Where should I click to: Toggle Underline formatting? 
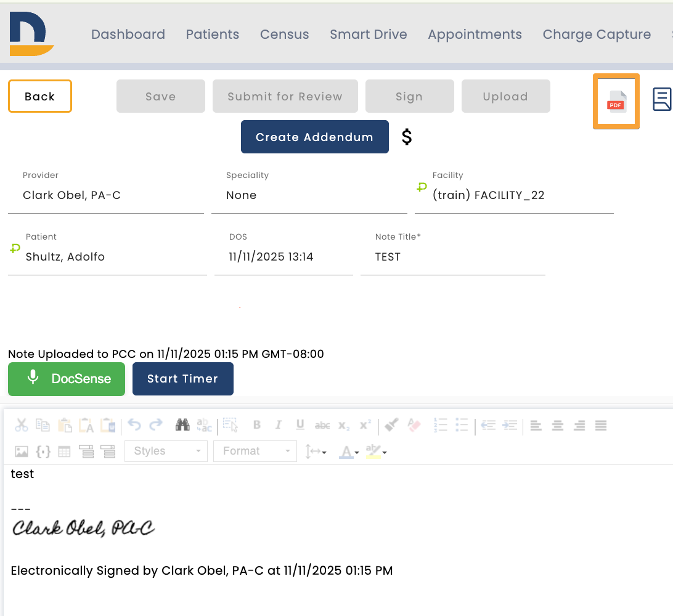click(x=300, y=425)
